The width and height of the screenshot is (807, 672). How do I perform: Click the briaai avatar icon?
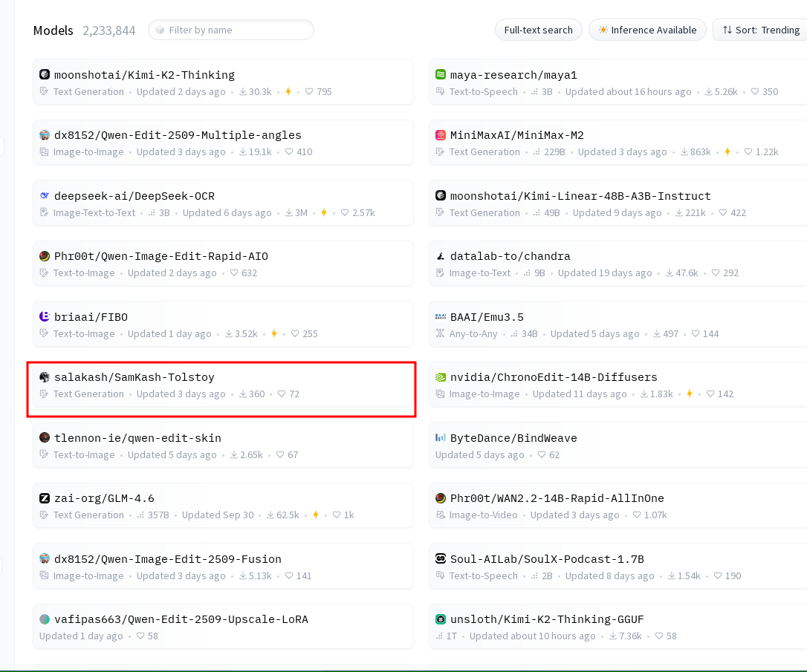pyautogui.click(x=45, y=317)
